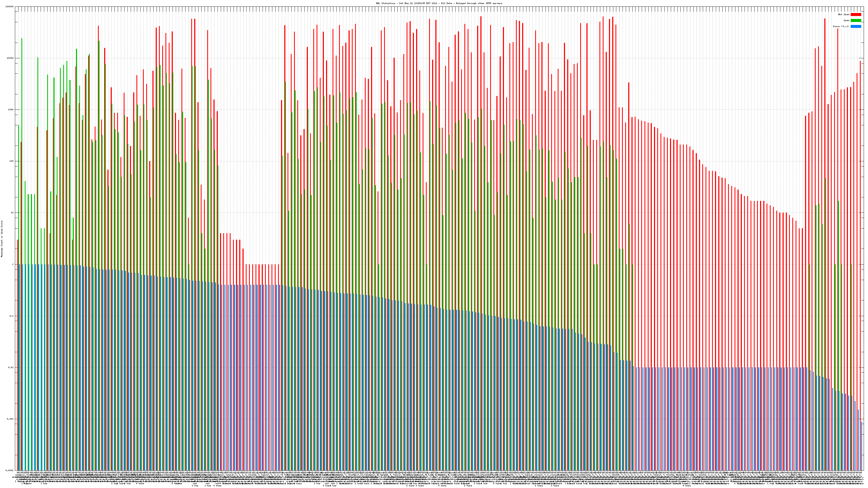
Task: Click the 0.0001 y-axis label
Action: pyautogui.click(x=10, y=470)
